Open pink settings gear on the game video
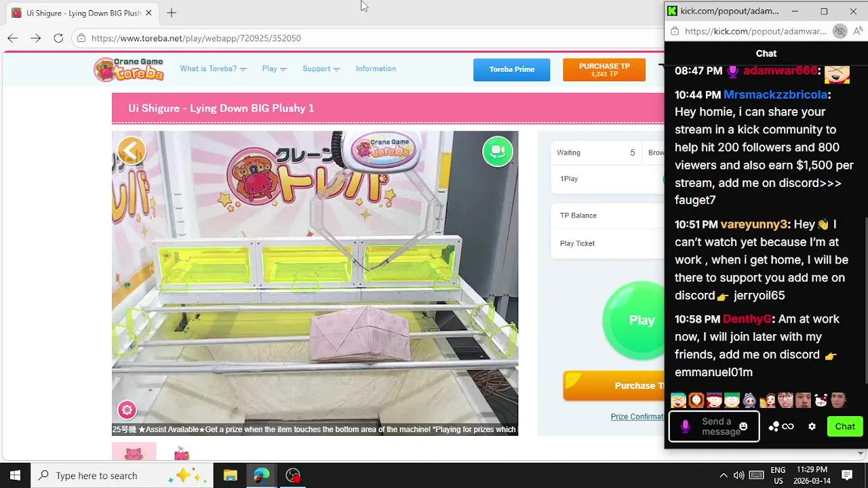Viewport: 868px width, 488px height. point(127,409)
